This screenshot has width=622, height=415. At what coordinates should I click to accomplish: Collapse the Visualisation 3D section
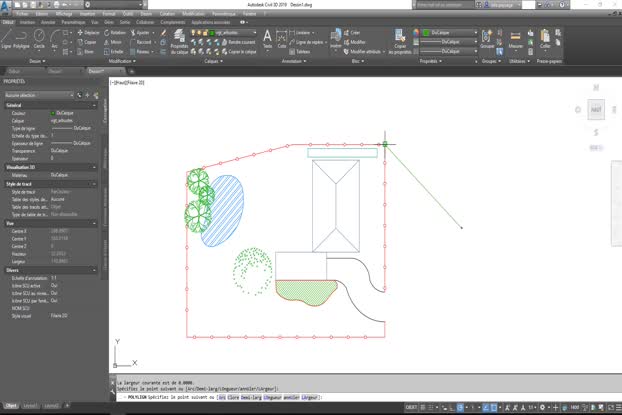94,167
